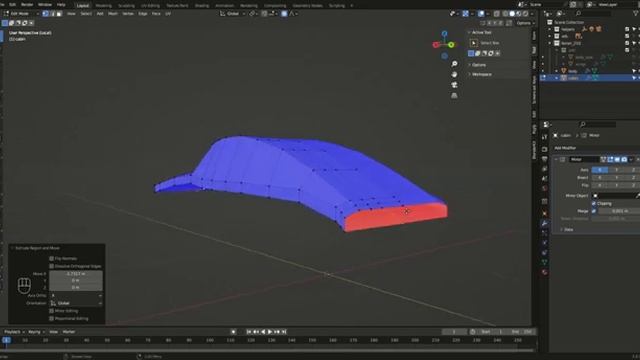Switch perspective/orthographic grid icon
Screen dimensions: 640x360
tap(454, 96)
